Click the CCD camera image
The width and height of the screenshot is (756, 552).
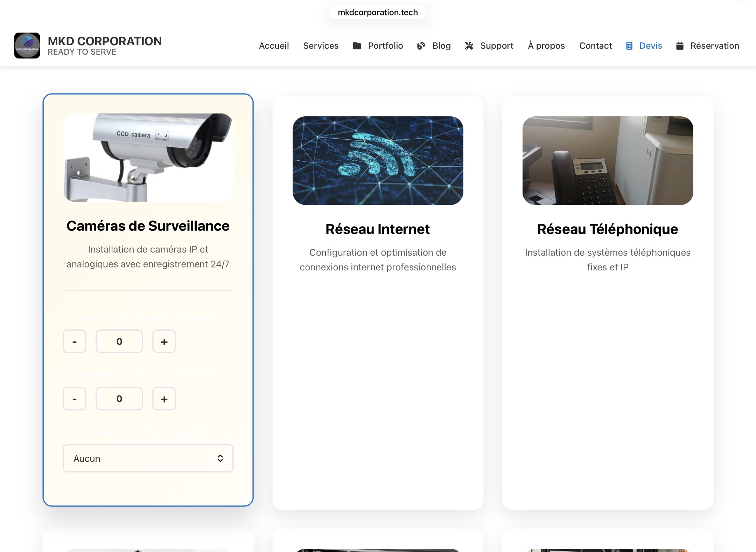pos(148,158)
